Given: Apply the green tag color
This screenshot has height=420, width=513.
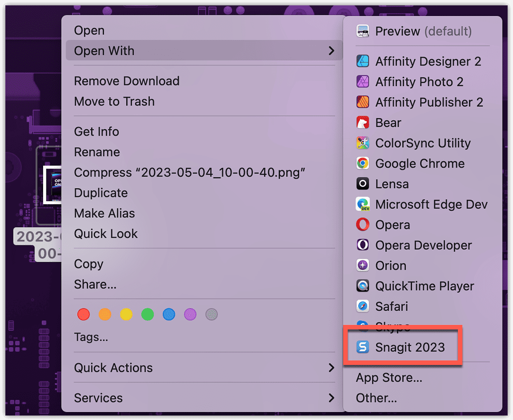Looking at the screenshot, I should [148, 314].
